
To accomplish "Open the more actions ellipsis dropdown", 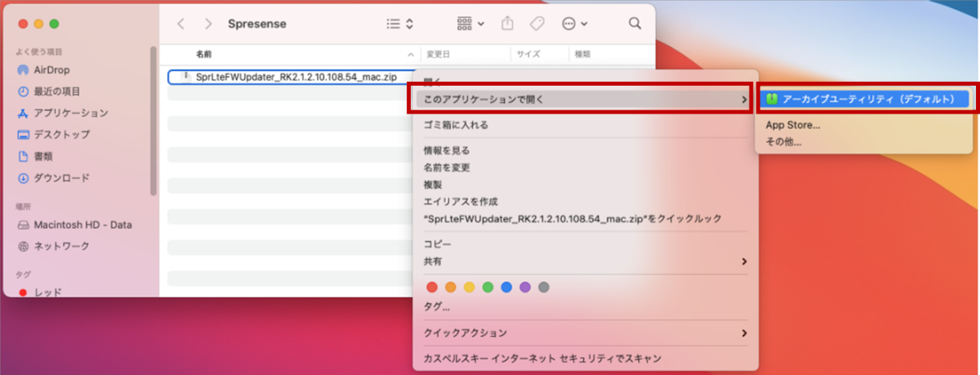I will (x=575, y=24).
